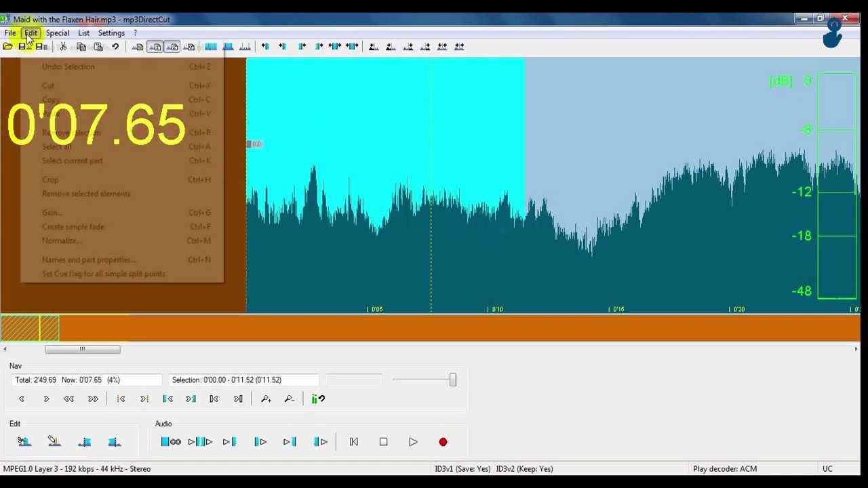The image size is (868, 488).
Task: Click 'Play decoder: ACM' in status bar
Action: [725, 469]
